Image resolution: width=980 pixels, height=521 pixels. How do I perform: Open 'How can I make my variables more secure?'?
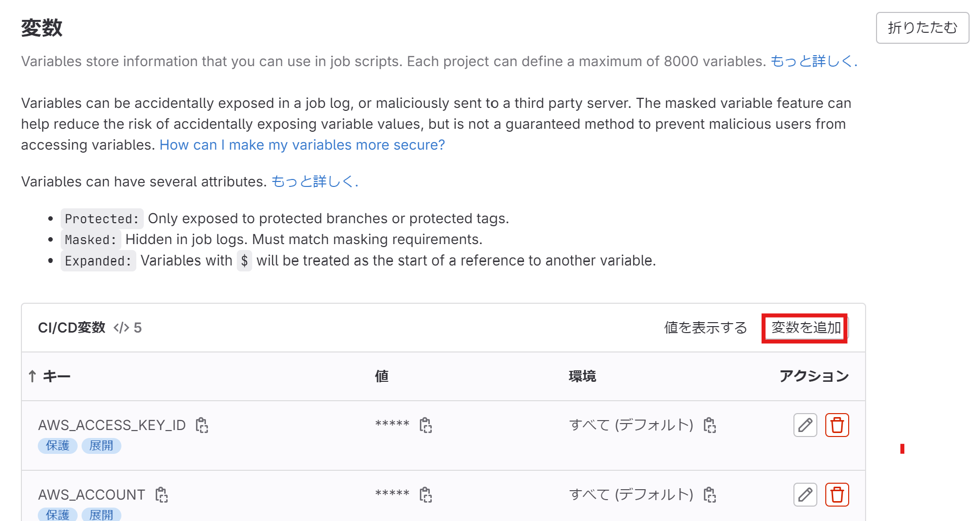click(302, 145)
